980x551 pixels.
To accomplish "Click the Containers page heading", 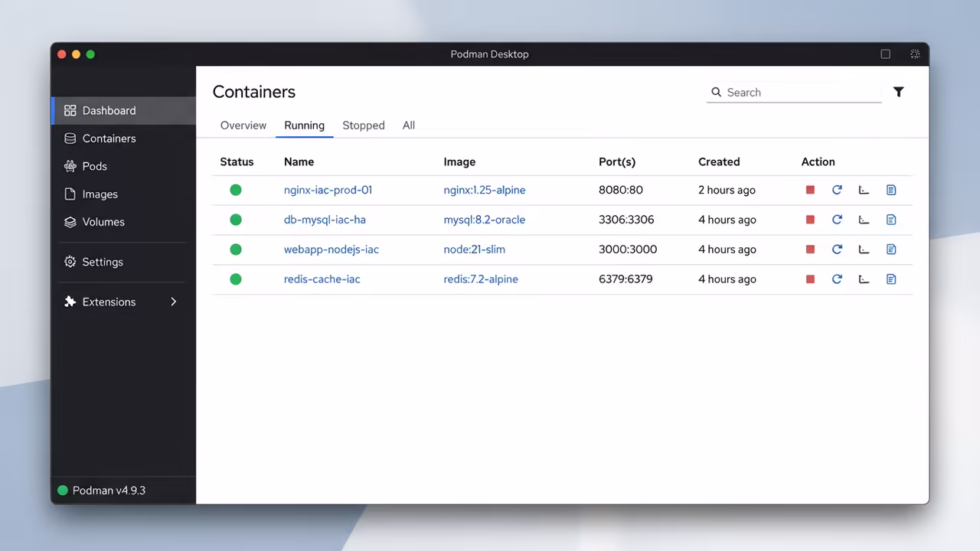I will pos(254,92).
